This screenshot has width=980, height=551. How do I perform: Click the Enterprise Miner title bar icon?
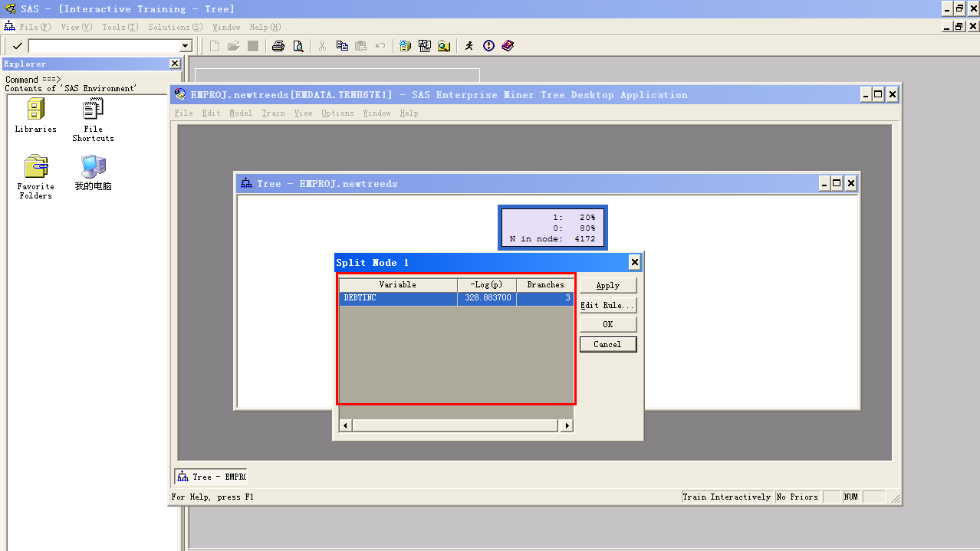(180, 94)
